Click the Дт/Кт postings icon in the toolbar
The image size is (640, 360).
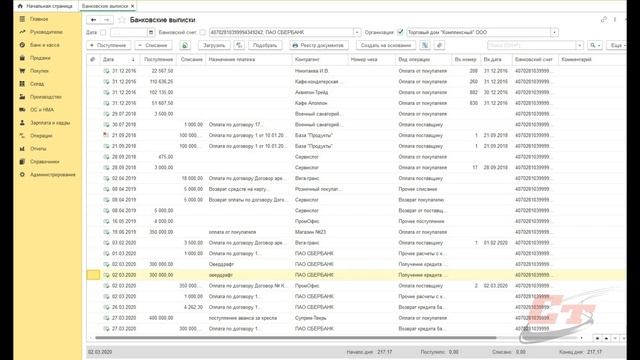coord(424,45)
